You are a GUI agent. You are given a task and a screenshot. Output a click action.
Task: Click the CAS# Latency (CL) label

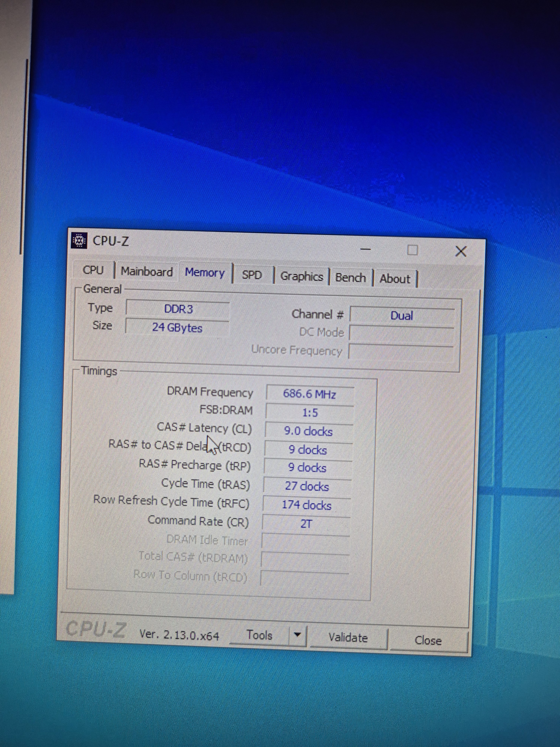[x=205, y=428]
